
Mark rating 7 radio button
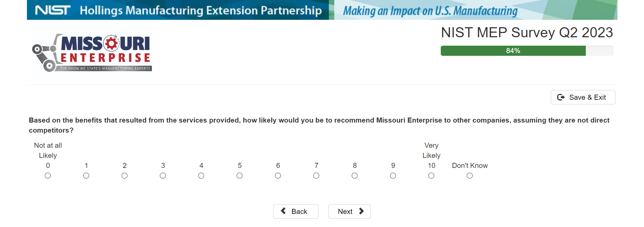click(x=316, y=176)
